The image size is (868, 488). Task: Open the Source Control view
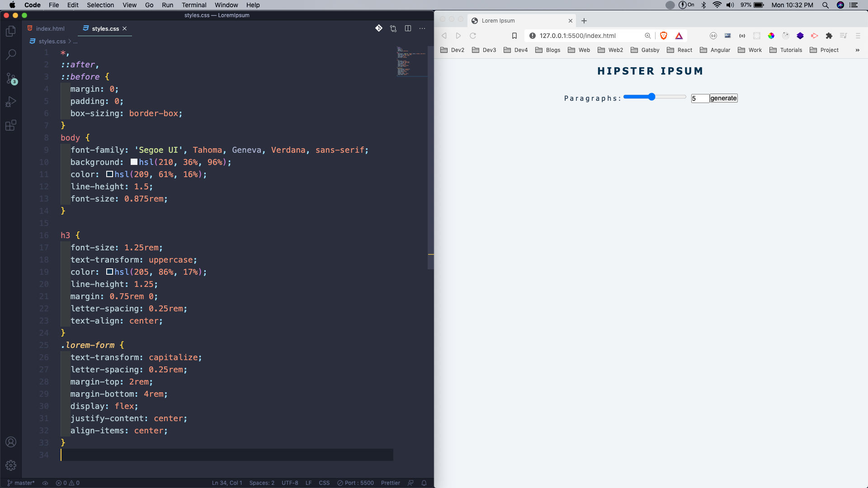click(11, 79)
